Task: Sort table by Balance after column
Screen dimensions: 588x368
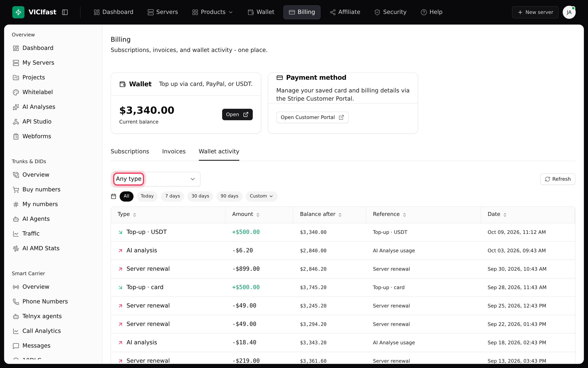Action: pyautogui.click(x=321, y=214)
